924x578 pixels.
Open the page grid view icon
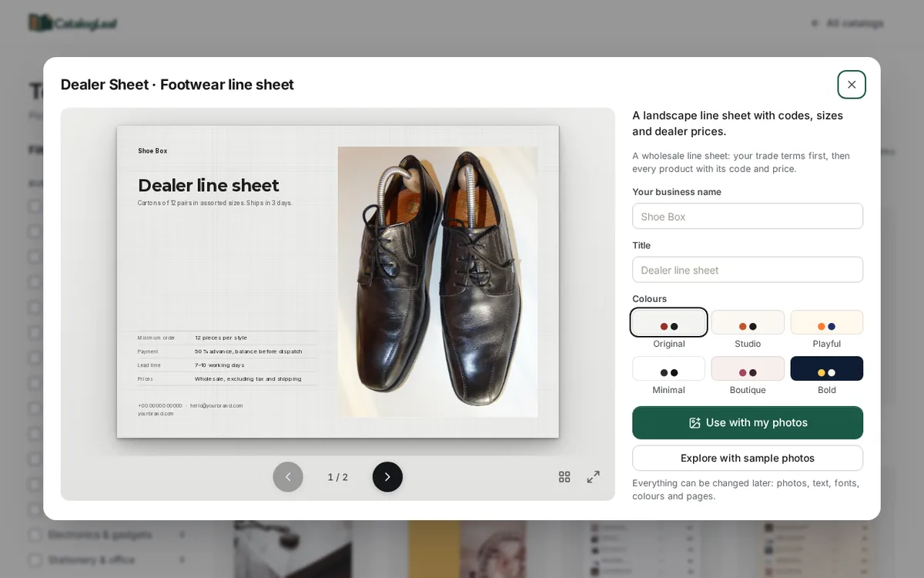pyautogui.click(x=564, y=477)
